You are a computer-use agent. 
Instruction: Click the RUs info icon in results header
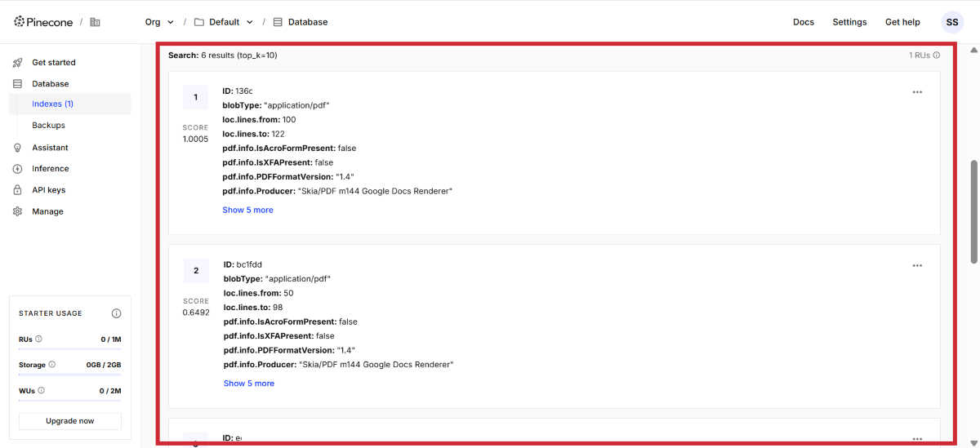(937, 55)
